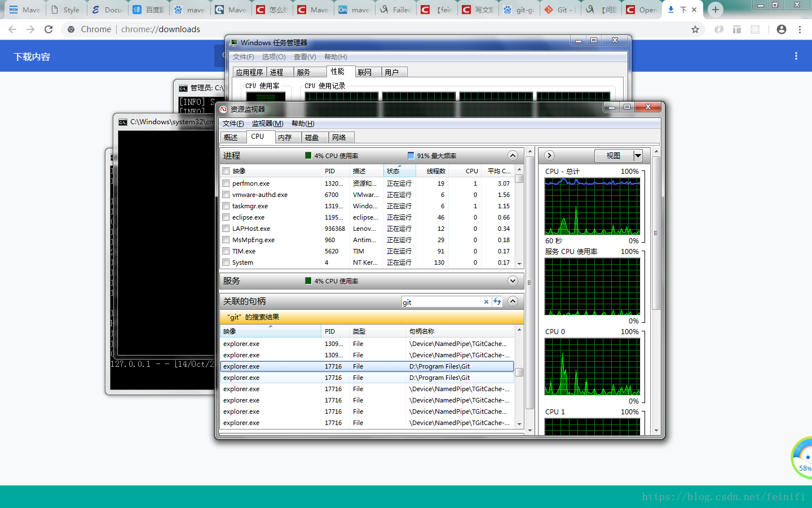The height and width of the screenshot is (508, 812).
Task: Expand the 服务 section
Action: [513, 281]
